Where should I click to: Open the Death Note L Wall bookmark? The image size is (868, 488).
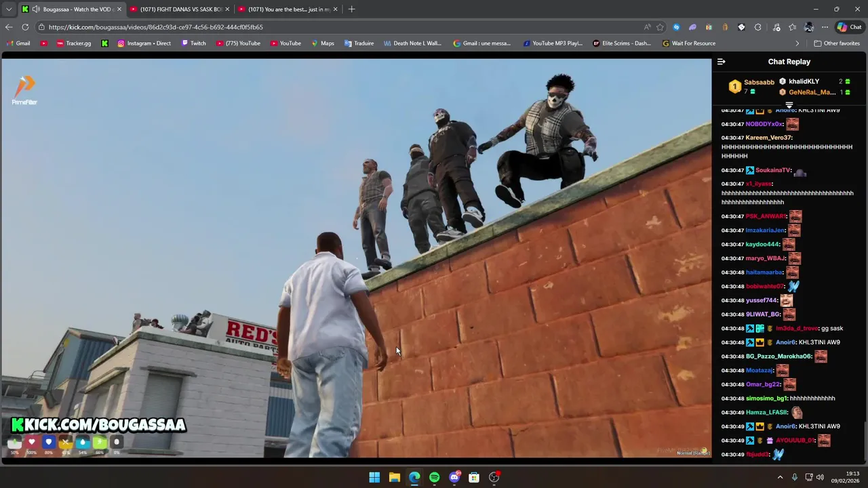coord(412,43)
